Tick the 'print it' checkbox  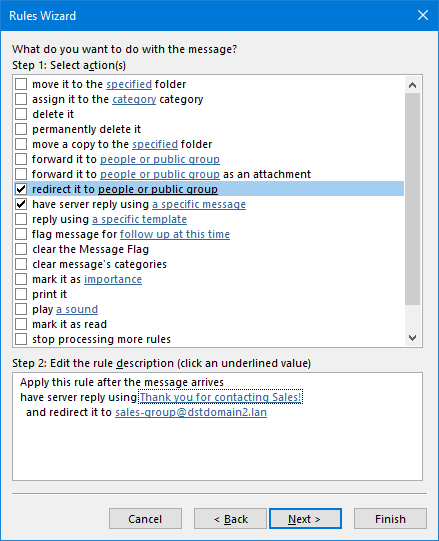pos(21,294)
